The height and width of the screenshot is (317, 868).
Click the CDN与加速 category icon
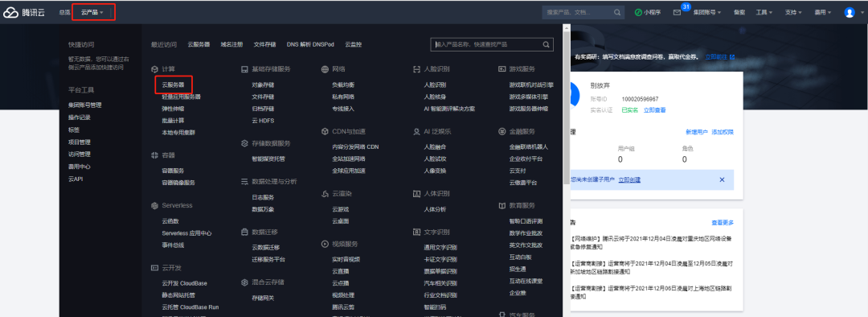pos(325,132)
